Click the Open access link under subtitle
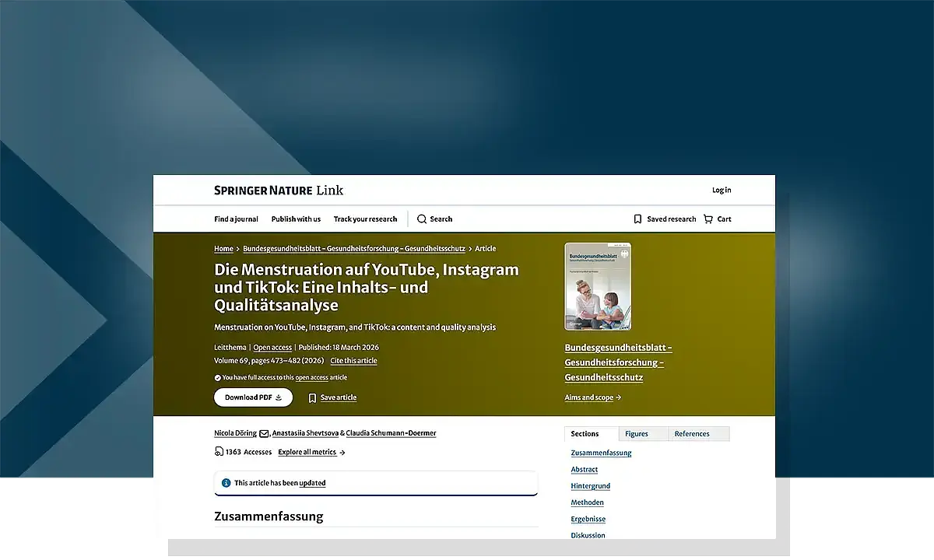Screen dimensions: 934x560 coord(272,348)
